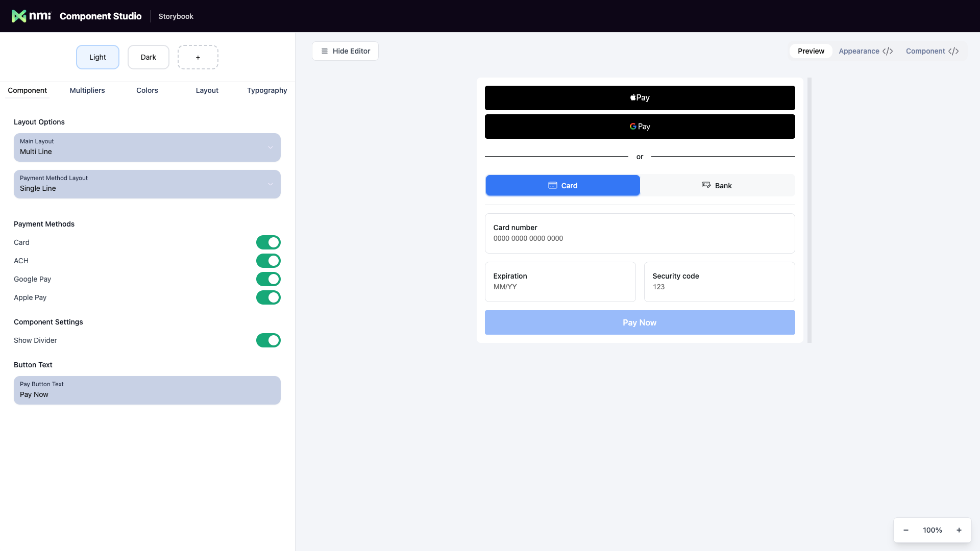
Task: Zoom in using the plus control
Action: (x=959, y=530)
